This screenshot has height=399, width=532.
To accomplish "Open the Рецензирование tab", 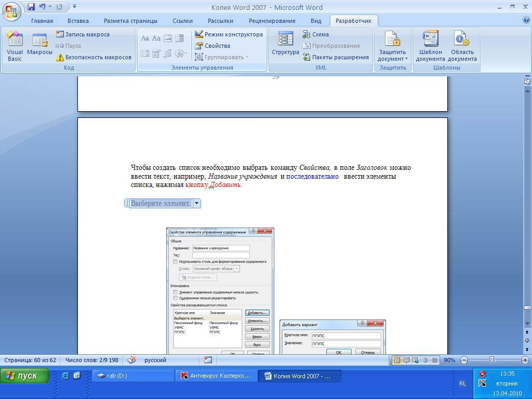I will [x=272, y=21].
